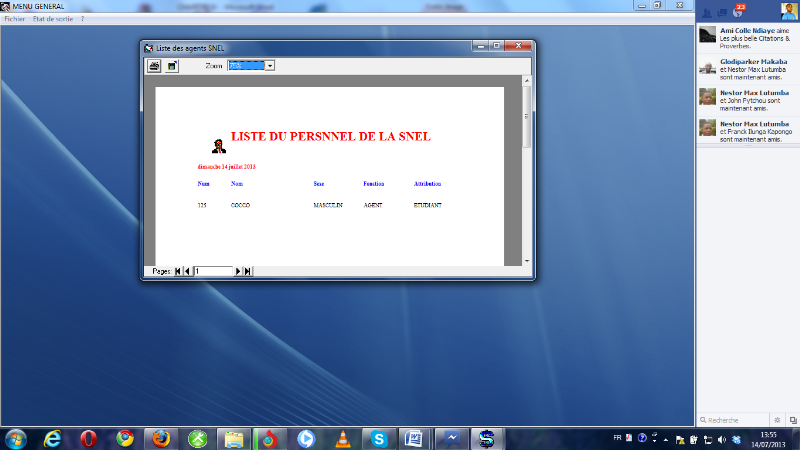The width and height of the screenshot is (800, 450).
Task: Show hidden tray icons arrow
Action: click(666, 439)
